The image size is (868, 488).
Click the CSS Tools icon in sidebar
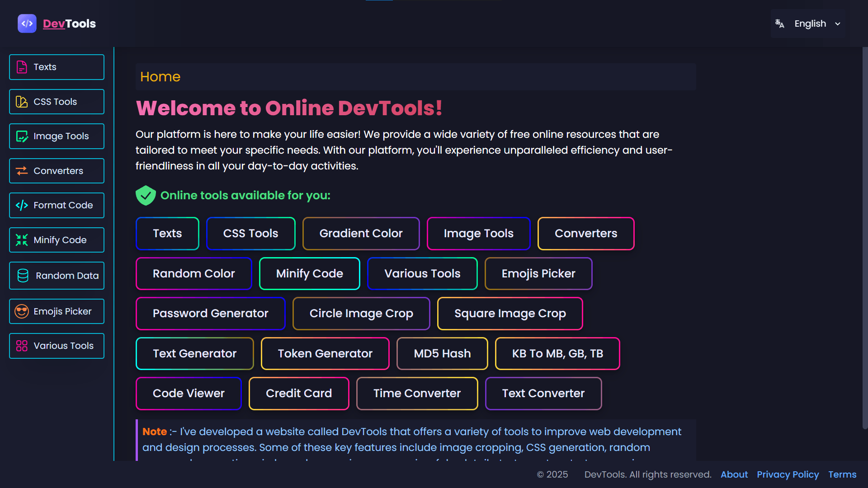[x=22, y=102]
